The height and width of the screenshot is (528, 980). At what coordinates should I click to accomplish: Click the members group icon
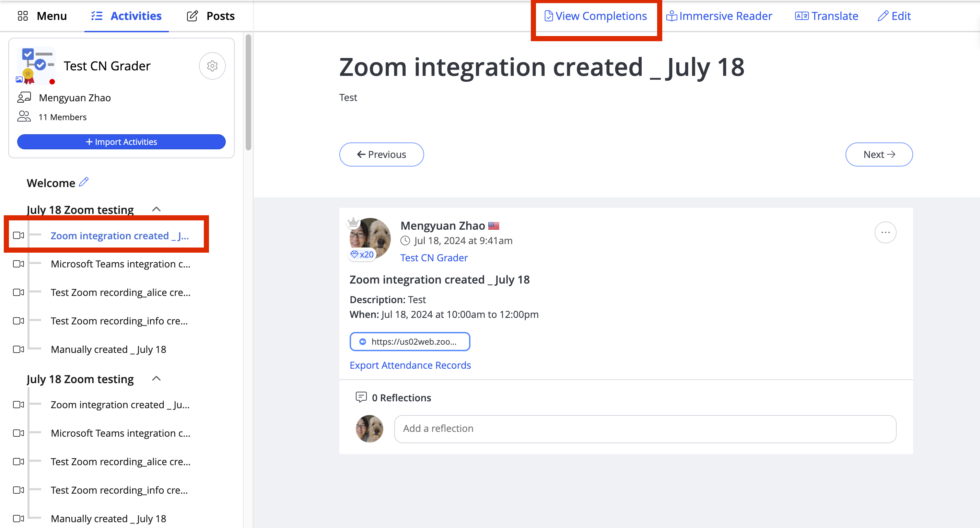(24, 116)
